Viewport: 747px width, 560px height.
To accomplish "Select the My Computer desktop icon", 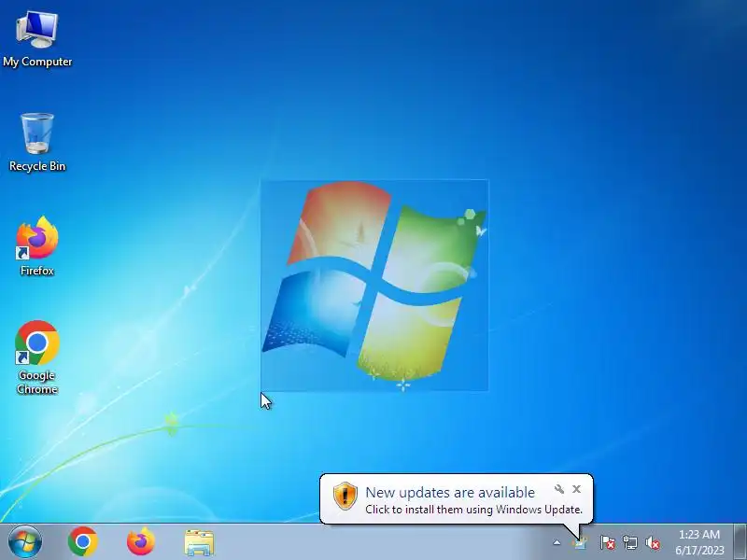I will click(x=37, y=40).
